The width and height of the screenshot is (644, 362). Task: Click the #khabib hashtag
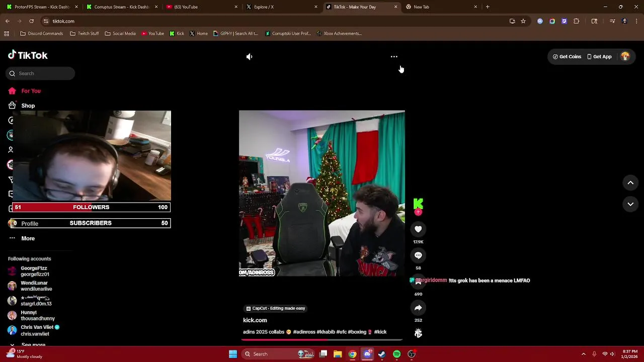coord(326,332)
